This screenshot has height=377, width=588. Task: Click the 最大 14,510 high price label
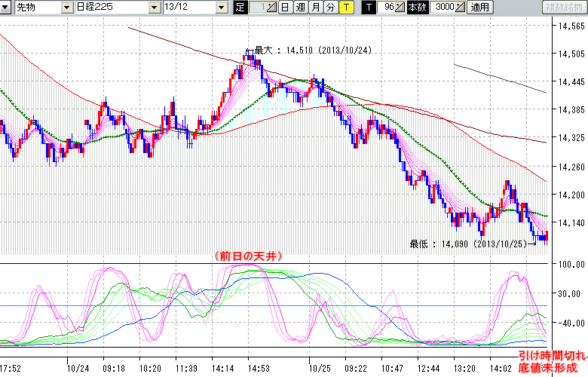313,51
